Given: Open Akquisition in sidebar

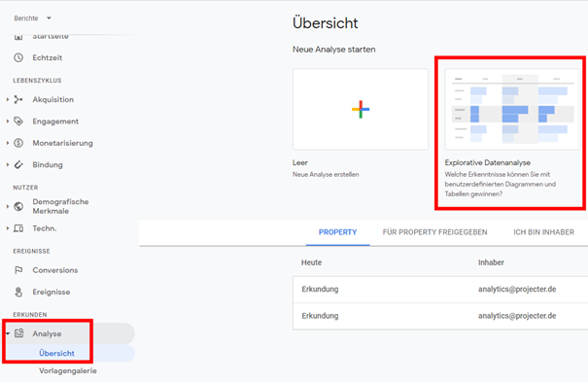Looking at the screenshot, I should tap(52, 99).
